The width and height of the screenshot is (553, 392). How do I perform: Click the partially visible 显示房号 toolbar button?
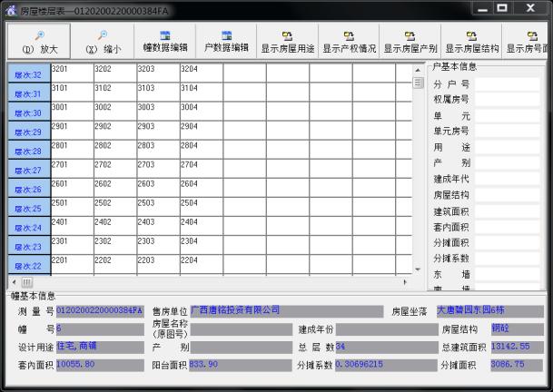(525, 41)
